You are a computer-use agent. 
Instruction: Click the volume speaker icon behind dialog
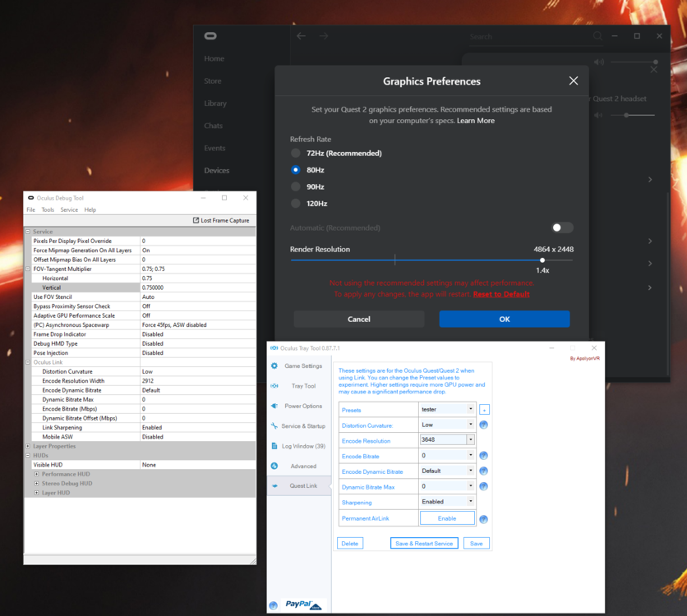click(x=598, y=62)
